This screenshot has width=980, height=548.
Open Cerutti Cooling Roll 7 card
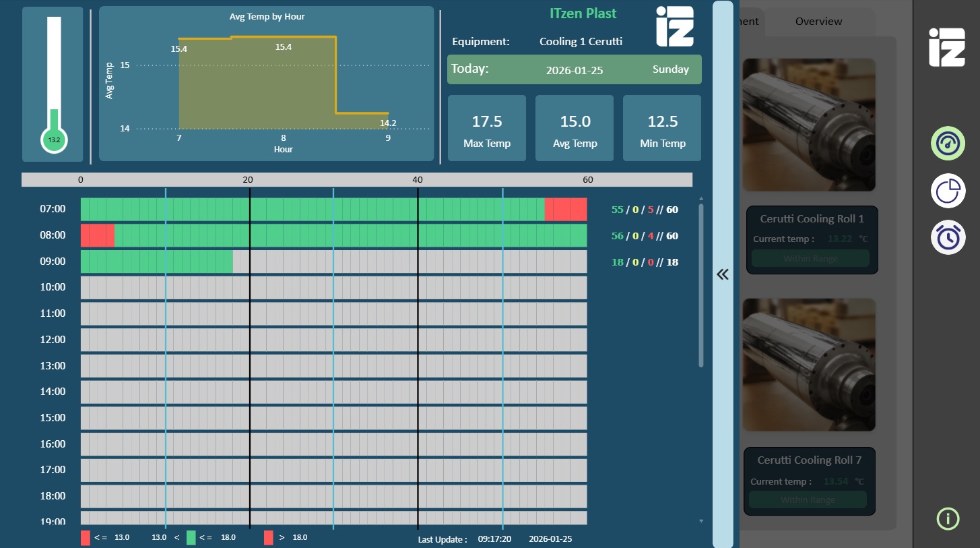(x=809, y=481)
